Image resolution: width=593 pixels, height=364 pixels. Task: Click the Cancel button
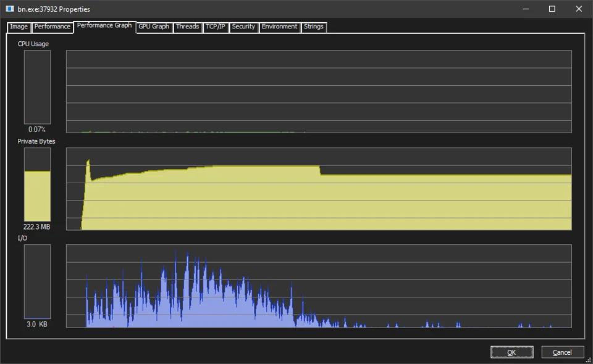point(562,352)
